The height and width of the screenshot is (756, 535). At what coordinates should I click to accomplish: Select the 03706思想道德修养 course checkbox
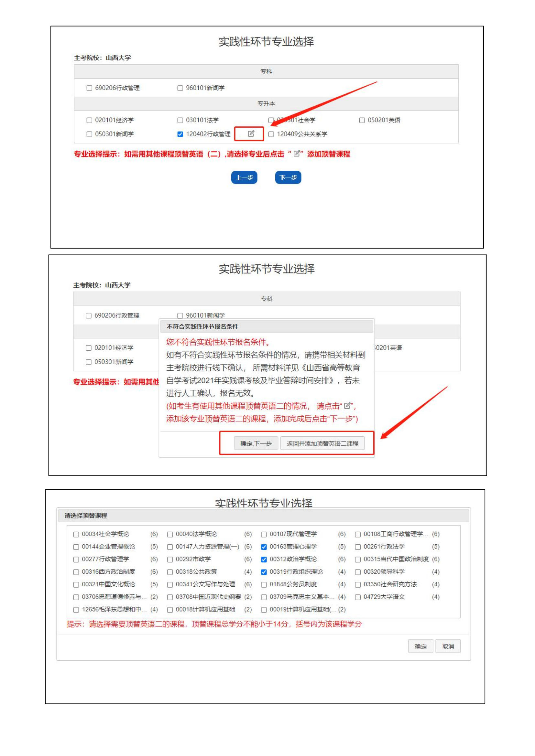(76, 597)
